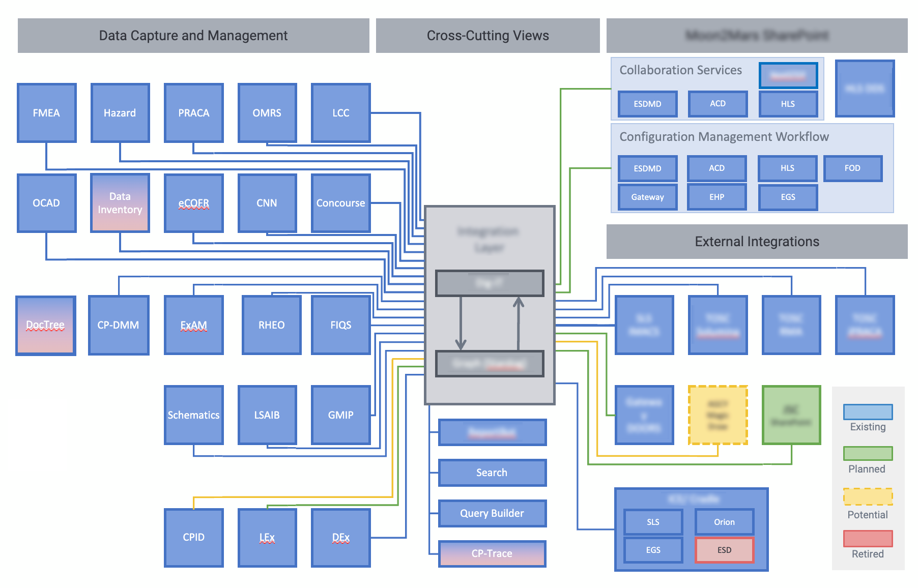
Task: Select the Cross-Cutting Views header
Action: [x=487, y=36]
